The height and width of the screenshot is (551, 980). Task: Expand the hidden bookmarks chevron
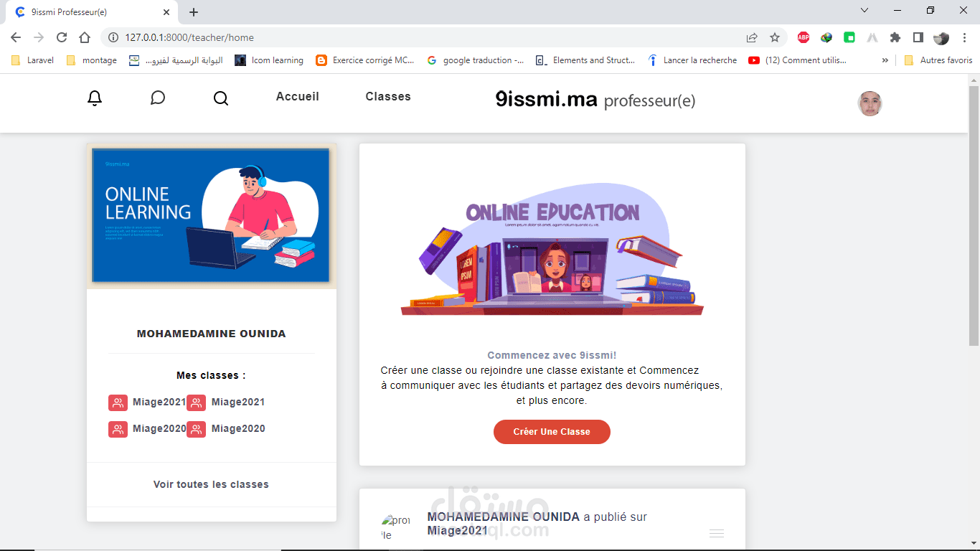(x=885, y=60)
